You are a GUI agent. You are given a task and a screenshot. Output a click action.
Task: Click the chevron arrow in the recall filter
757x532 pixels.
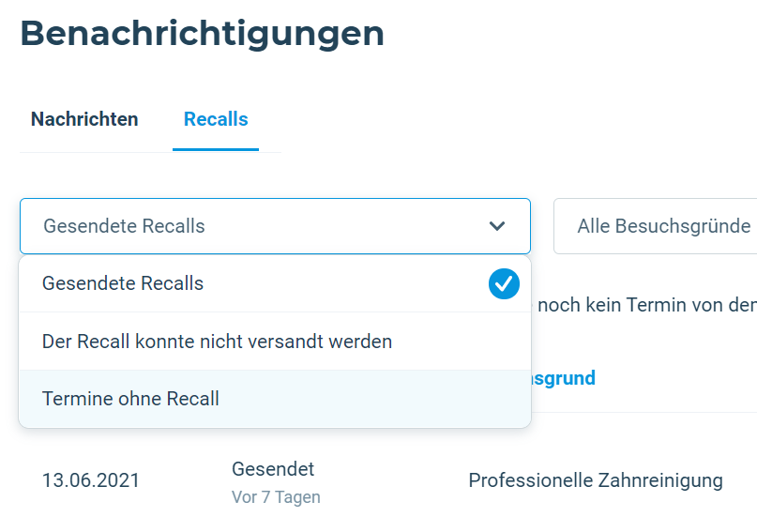[497, 226]
